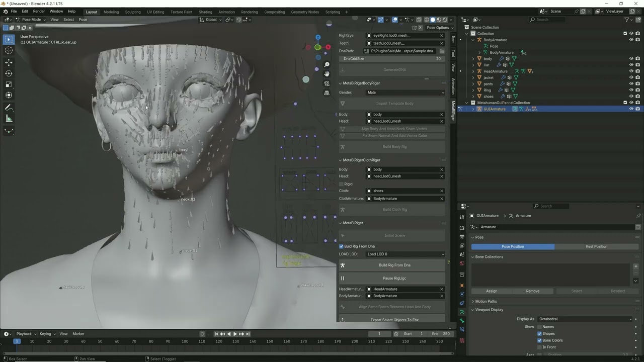
Task: Click Play animation button in timeline
Action: tap(235, 334)
